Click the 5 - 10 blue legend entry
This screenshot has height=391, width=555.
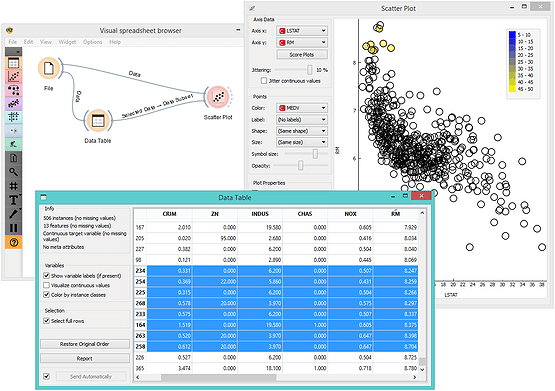[x=520, y=35]
